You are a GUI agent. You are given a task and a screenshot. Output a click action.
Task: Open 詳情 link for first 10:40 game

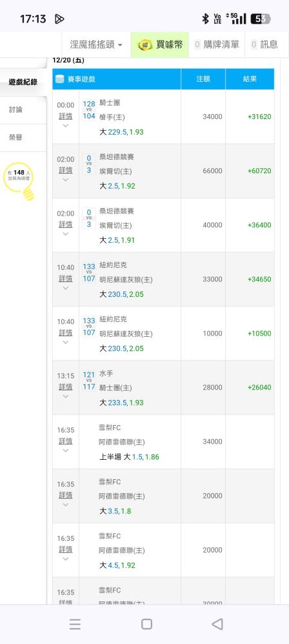[x=65, y=278]
